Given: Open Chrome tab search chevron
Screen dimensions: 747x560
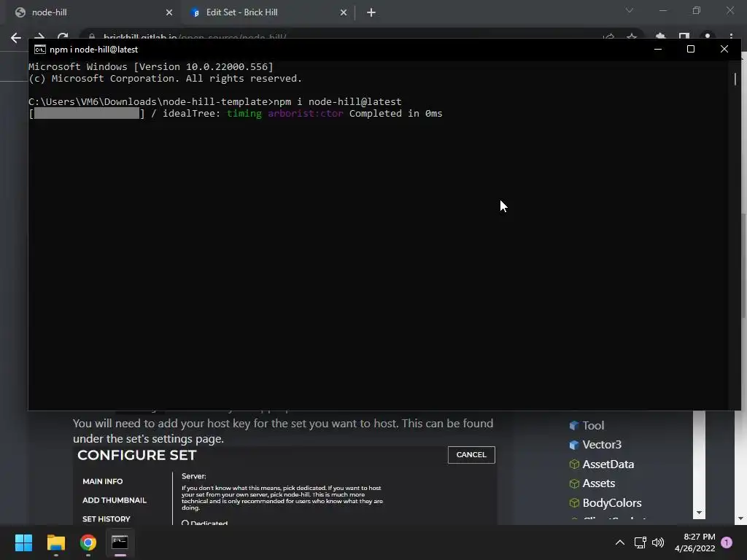Looking at the screenshot, I should pos(630,10).
